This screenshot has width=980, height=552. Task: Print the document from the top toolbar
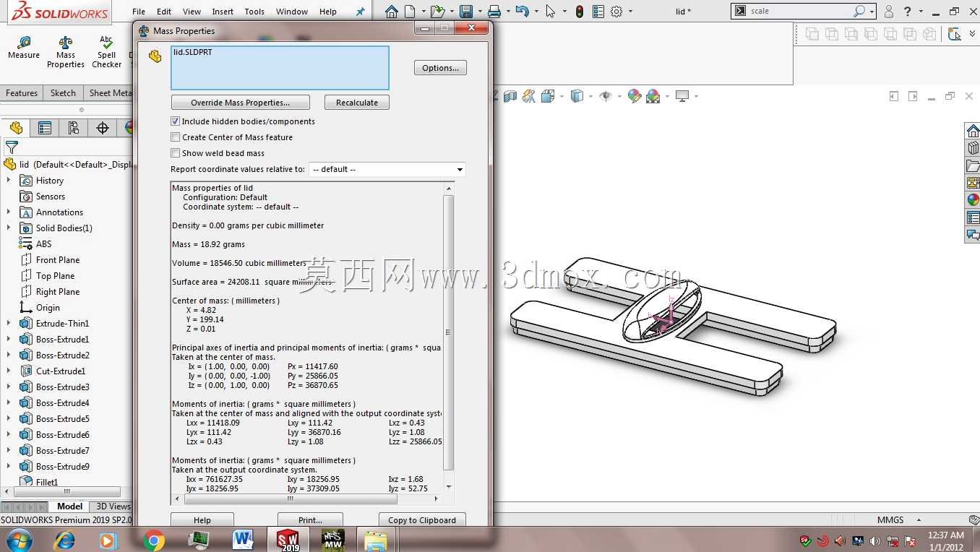tap(494, 12)
